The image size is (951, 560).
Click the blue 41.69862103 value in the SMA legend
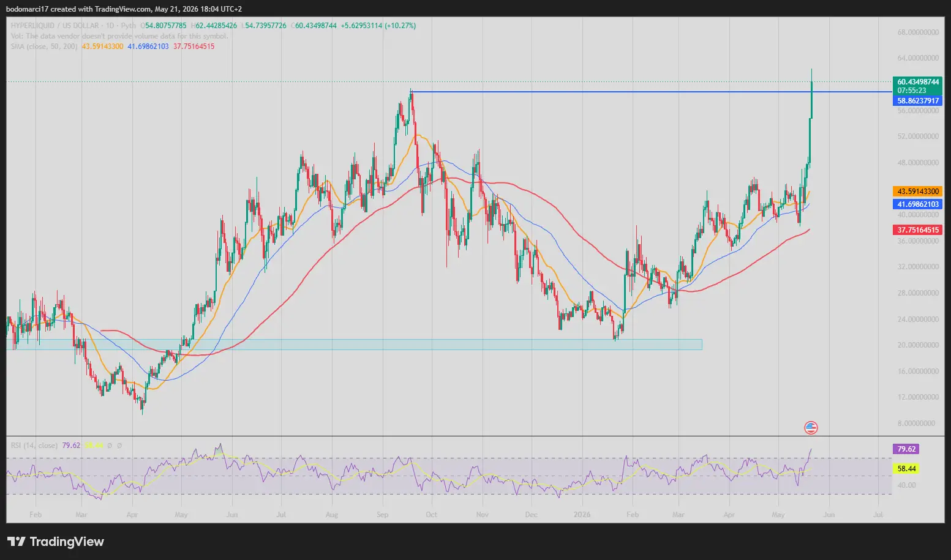click(148, 47)
